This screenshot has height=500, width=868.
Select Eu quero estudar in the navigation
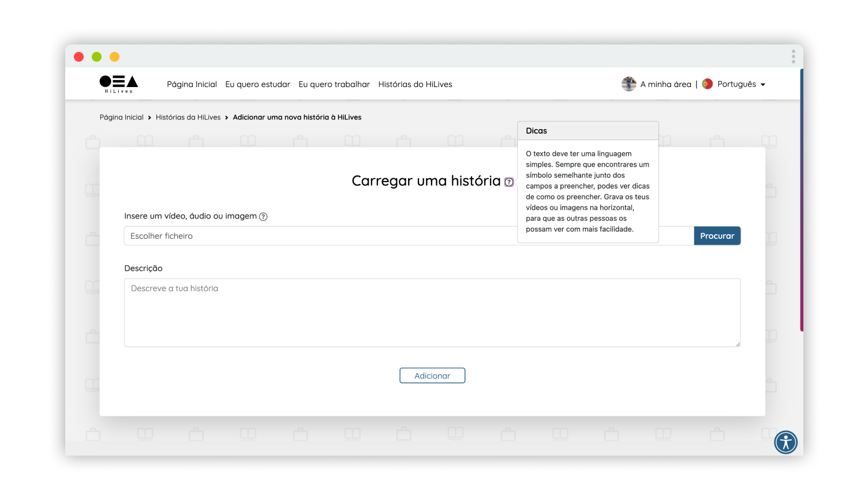click(258, 84)
